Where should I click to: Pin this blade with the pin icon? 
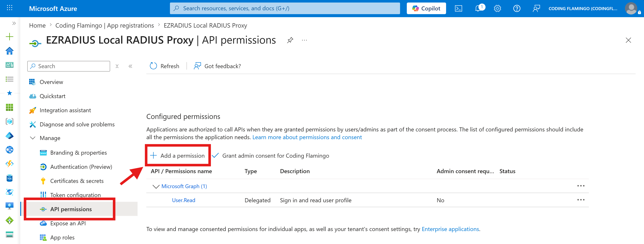290,40
